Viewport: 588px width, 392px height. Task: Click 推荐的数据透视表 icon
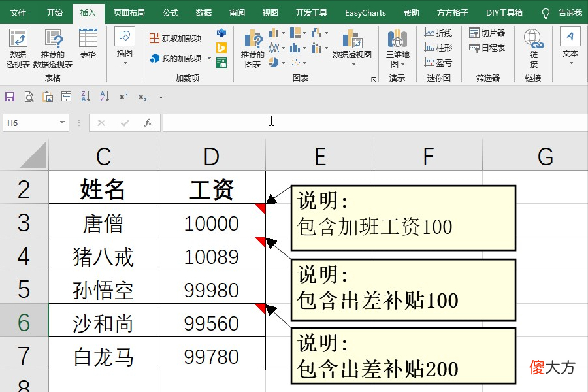coord(53,49)
